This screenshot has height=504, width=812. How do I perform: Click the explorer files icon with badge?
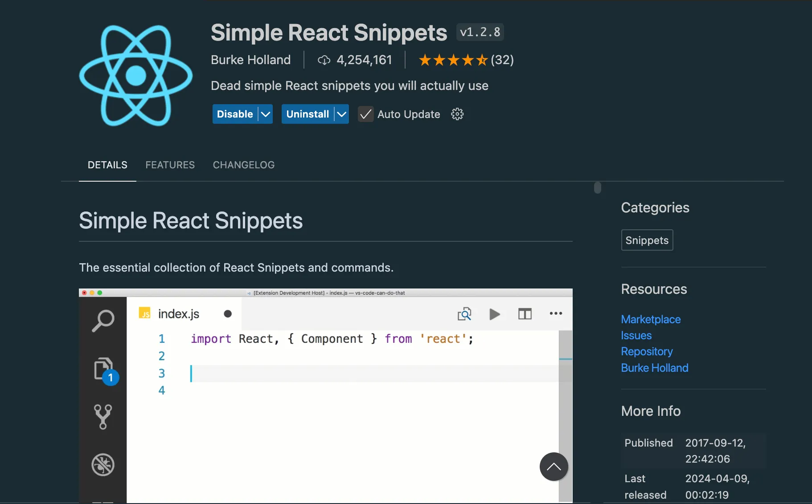coord(105,370)
